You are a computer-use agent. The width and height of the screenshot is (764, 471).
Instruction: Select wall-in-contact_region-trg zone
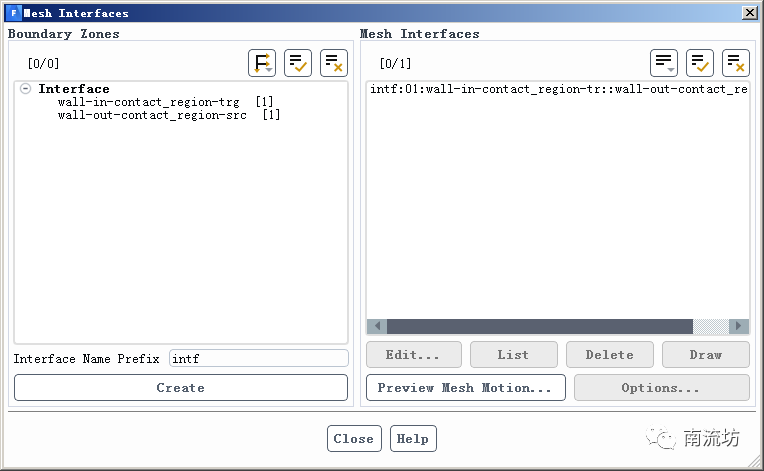click(148, 102)
